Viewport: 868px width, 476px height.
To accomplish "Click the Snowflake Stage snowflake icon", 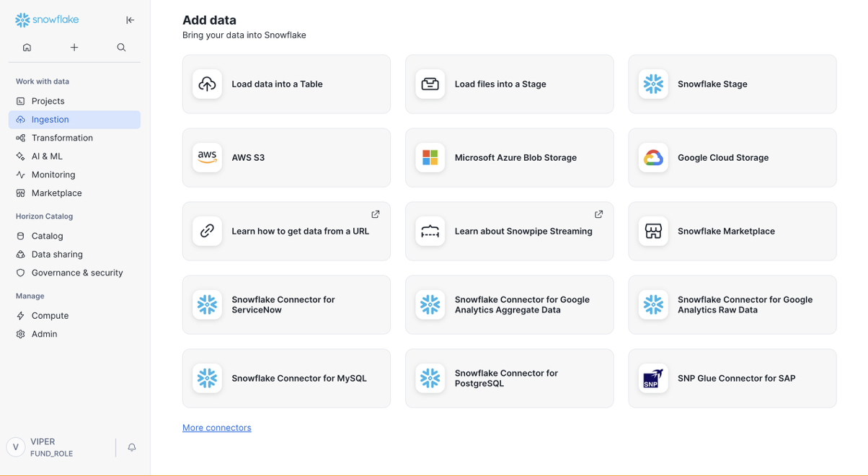I will [653, 84].
